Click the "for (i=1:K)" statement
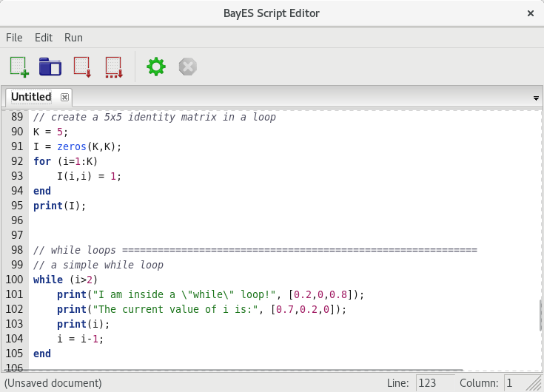The width and height of the screenshot is (544, 392). click(x=66, y=161)
